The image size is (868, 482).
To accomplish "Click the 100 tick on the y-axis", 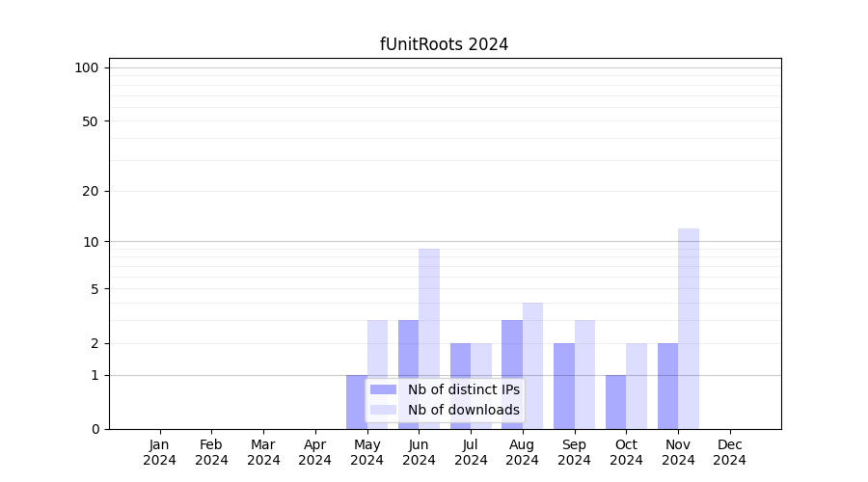I will (x=87, y=67).
